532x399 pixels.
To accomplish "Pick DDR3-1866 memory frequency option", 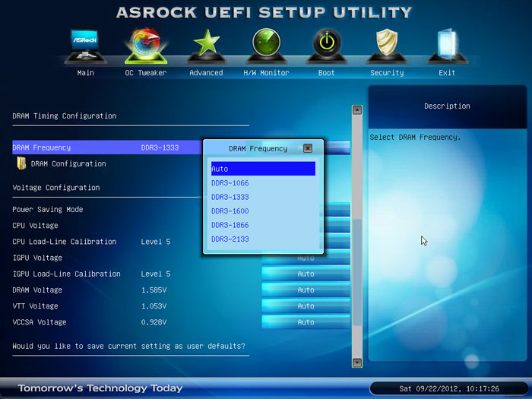I will click(230, 225).
